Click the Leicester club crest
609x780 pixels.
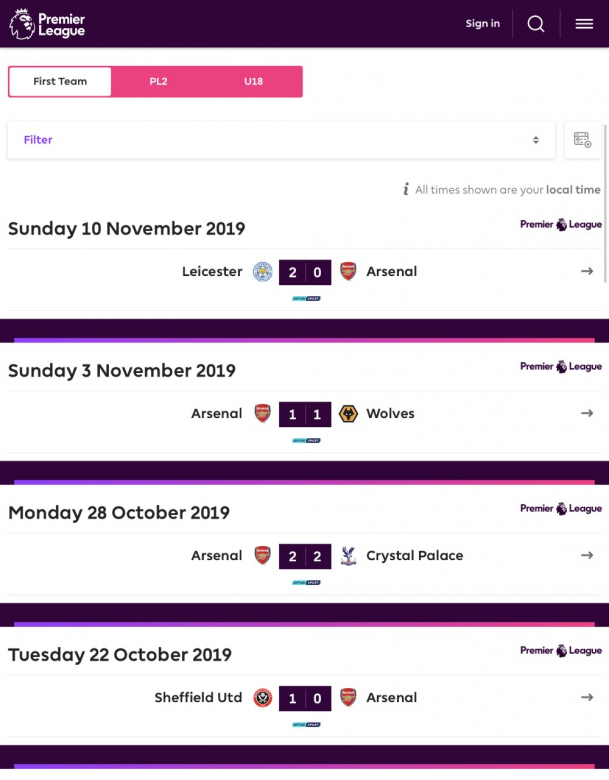[263, 272]
